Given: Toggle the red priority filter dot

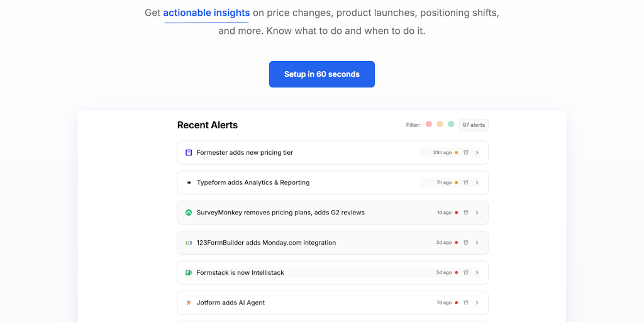Looking at the screenshot, I should [429, 124].
